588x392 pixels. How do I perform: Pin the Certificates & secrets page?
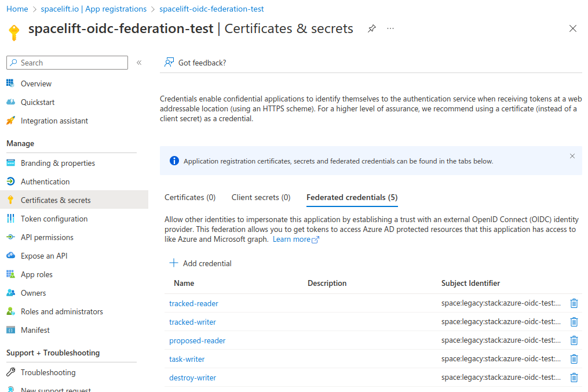[371, 28]
